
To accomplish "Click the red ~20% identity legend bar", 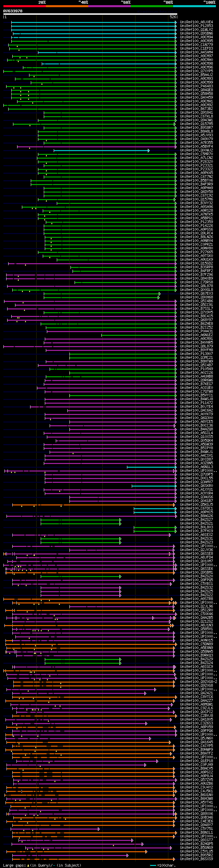I will click(25, 6).
